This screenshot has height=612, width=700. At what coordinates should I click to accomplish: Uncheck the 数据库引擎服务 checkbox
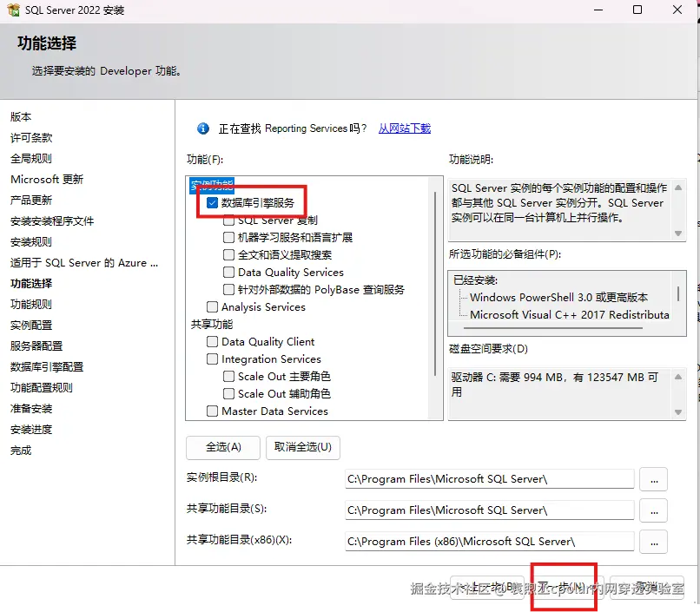pyautogui.click(x=212, y=203)
